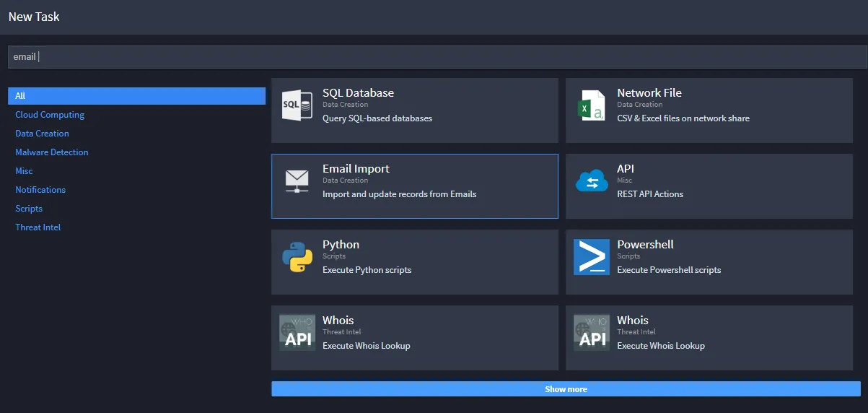This screenshot has width=868, height=413.
Task: Click the Python logo icon
Action: (x=297, y=257)
